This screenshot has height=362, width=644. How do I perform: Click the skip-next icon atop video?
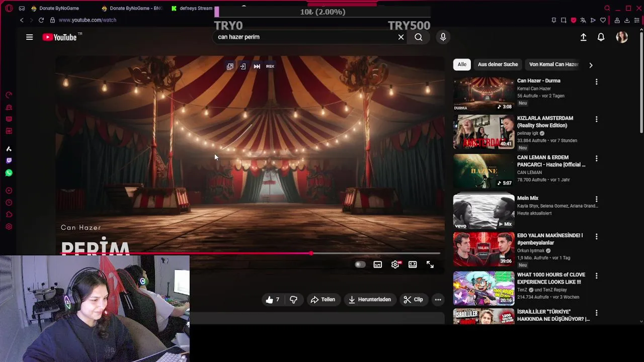257,66
